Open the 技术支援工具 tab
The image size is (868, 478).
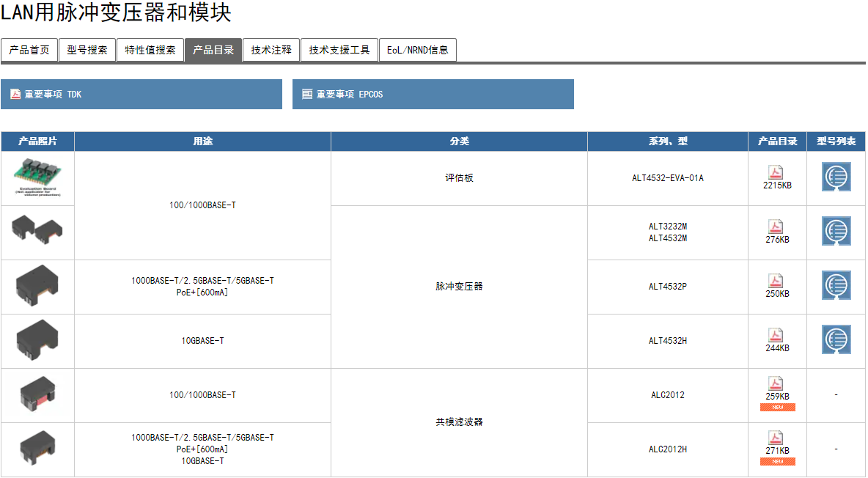tap(339, 50)
